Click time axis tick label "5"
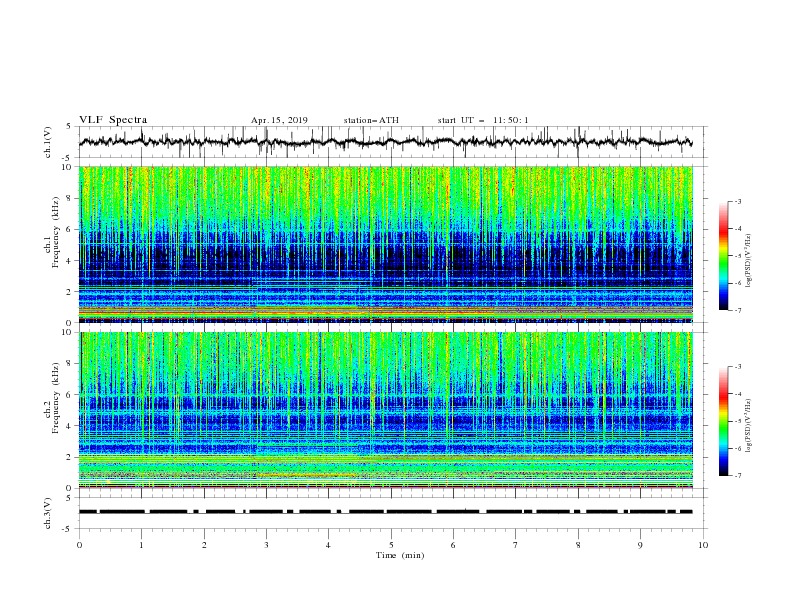The image size is (792, 612). click(x=391, y=545)
